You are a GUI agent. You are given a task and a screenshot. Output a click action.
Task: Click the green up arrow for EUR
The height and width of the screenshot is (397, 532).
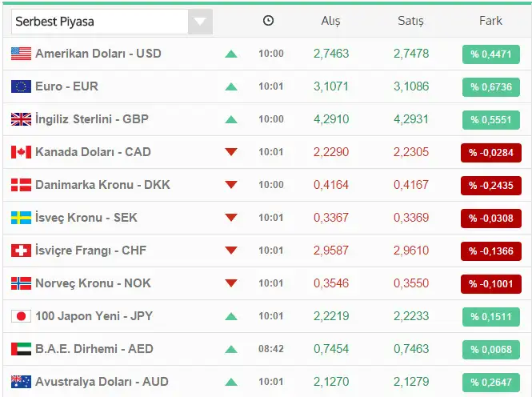tap(231, 87)
